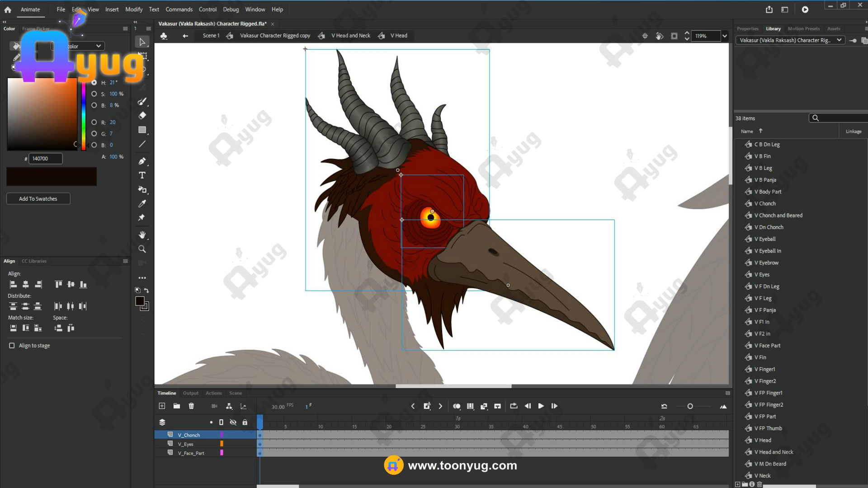Select the Eyedropper tool
Viewport: 868px width, 488px height.
[142, 204]
